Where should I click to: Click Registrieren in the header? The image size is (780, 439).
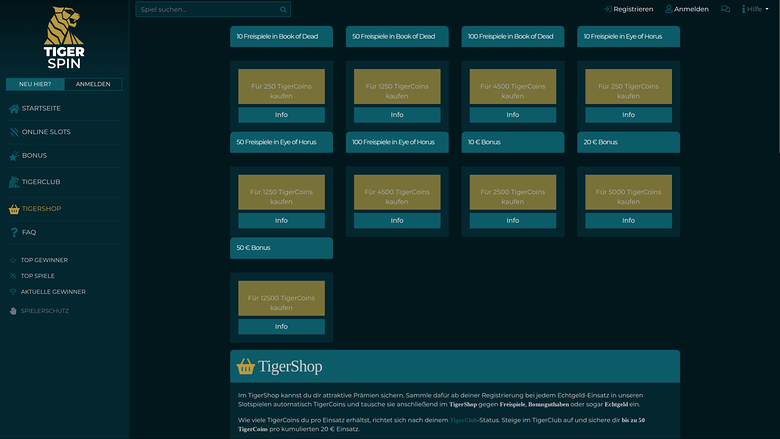click(633, 9)
